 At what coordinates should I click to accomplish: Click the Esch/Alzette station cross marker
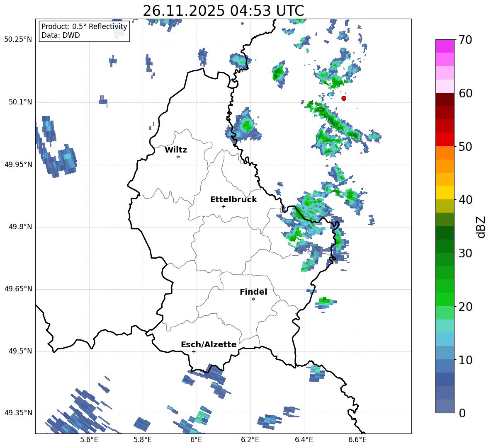coord(194,351)
